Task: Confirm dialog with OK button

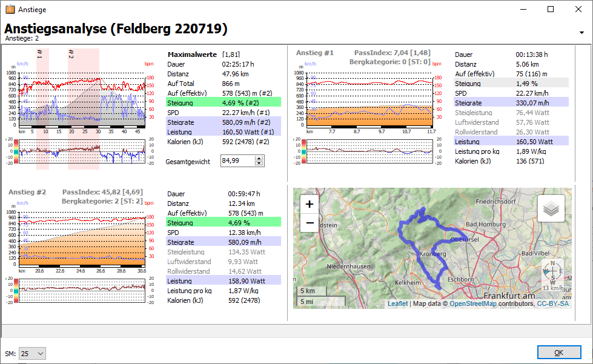Action: tap(559, 352)
